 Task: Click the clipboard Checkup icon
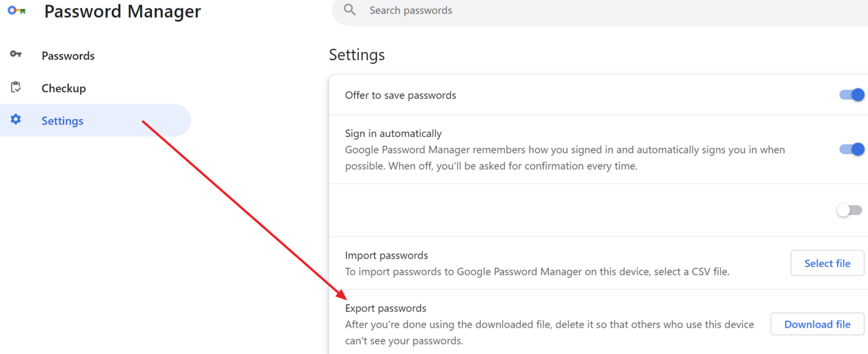(16, 88)
